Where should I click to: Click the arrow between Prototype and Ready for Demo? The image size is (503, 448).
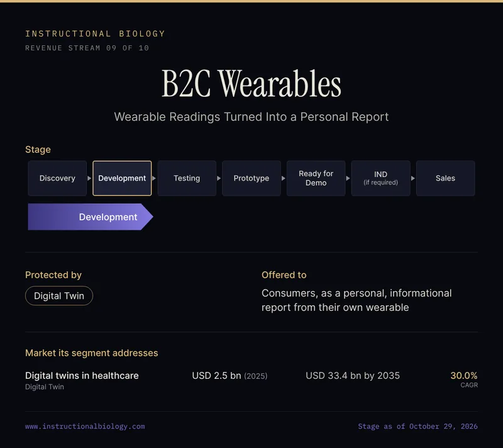click(x=284, y=178)
